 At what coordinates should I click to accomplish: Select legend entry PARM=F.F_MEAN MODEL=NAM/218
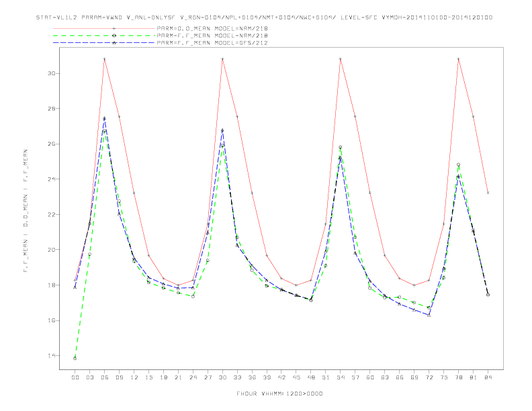click(212, 36)
